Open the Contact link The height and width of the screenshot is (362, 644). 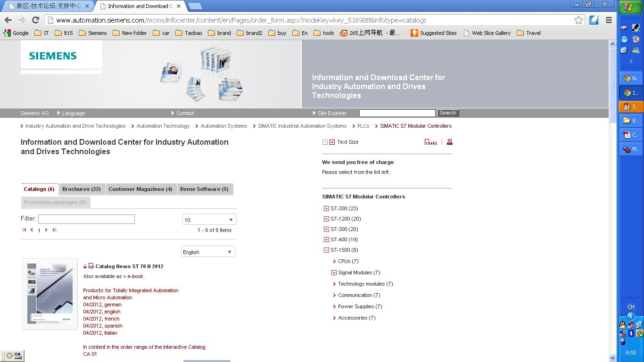pyautogui.click(x=183, y=113)
